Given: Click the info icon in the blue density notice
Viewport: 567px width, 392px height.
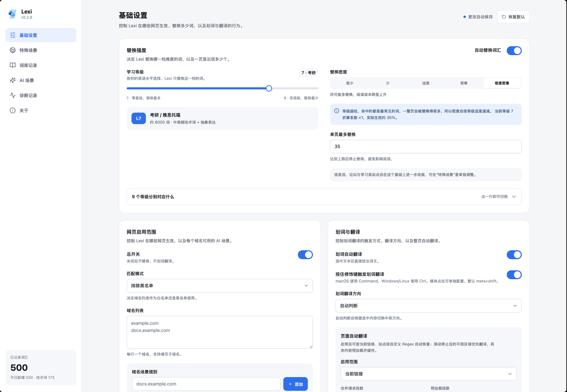Looking at the screenshot, I should (x=337, y=111).
